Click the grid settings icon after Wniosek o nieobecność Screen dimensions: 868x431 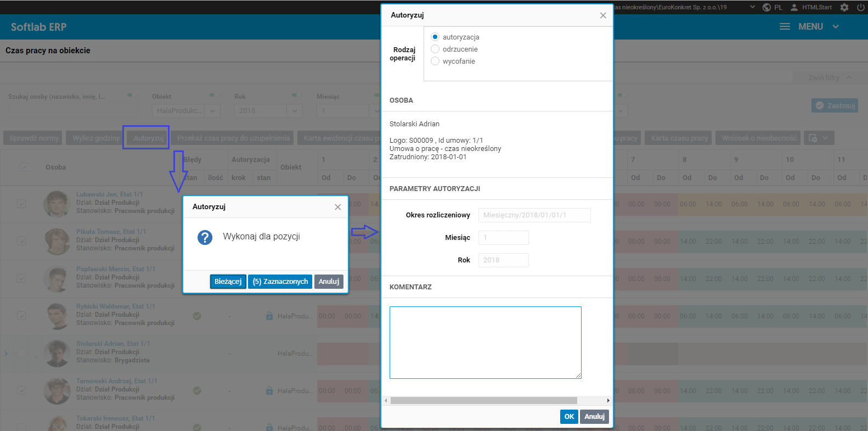(x=813, y=138)
